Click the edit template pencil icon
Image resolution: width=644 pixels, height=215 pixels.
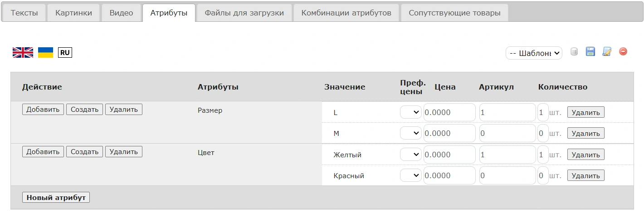(607, 52)
